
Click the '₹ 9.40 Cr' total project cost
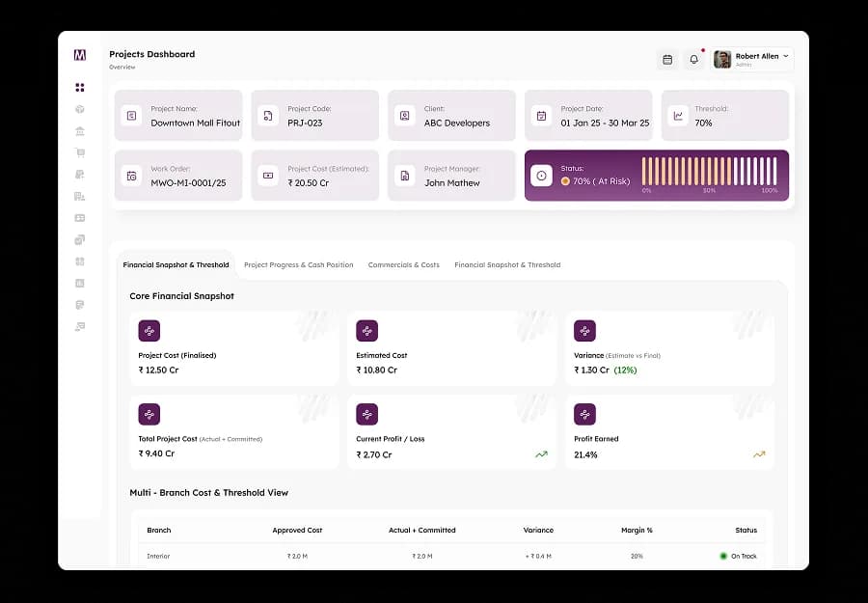(156, 453)
